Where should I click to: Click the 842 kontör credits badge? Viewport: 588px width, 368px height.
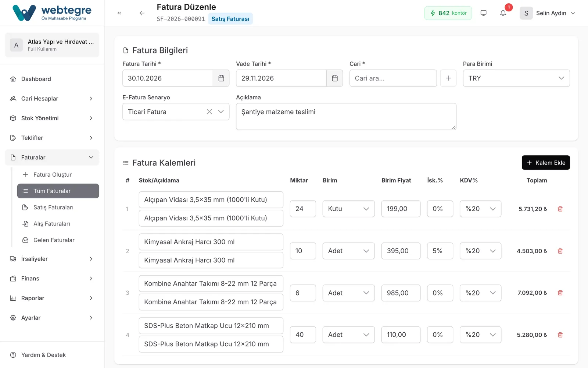pos(448,13)
